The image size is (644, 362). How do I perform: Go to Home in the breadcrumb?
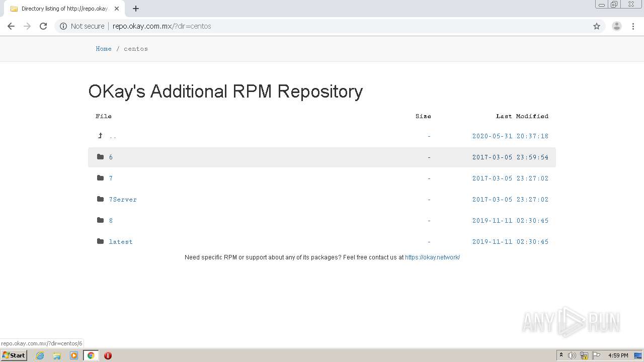click(104, 49)
